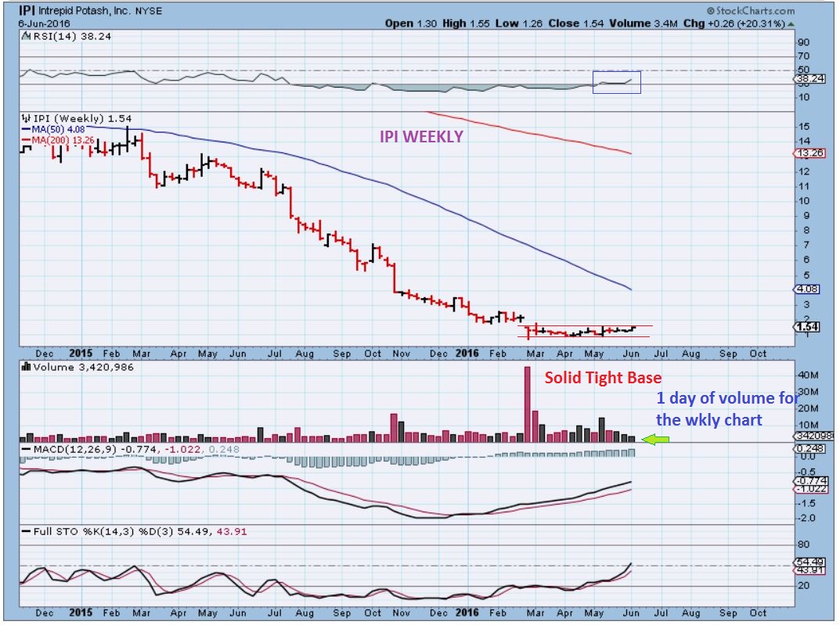The image size is (840, 625).
Task: Click the MA(200) 13.26 legend entry
Action: point(58,140)
